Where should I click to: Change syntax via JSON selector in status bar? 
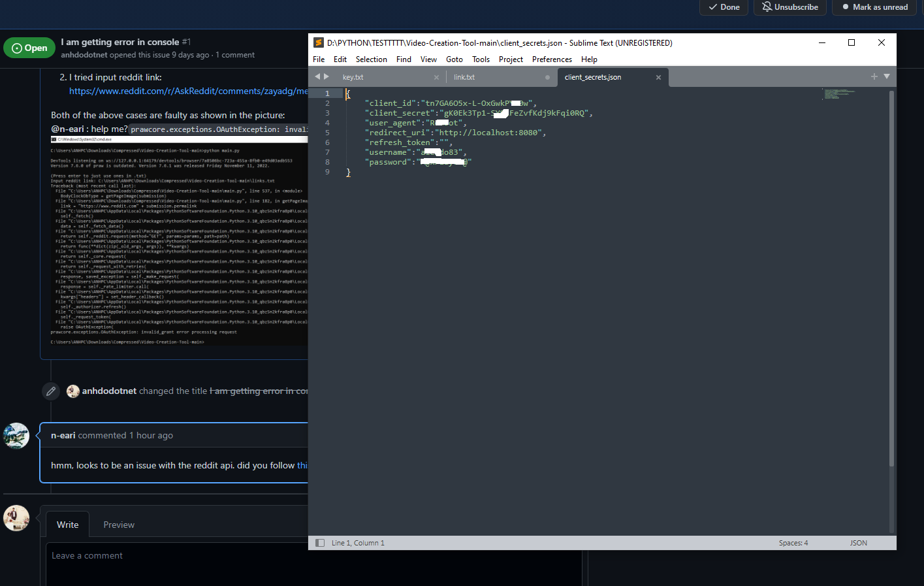(x=859, y=543)
